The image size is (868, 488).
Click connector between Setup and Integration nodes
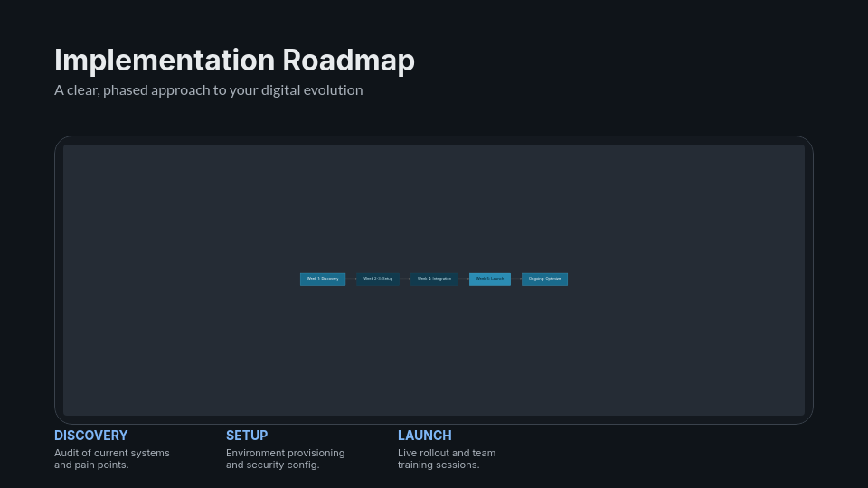[405, 279]
